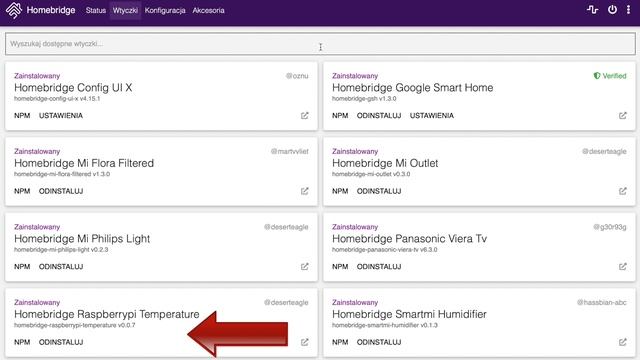
Task: Open external link icon for Mi Outlet
Action: pyautogui.click(x=622, y=191)
